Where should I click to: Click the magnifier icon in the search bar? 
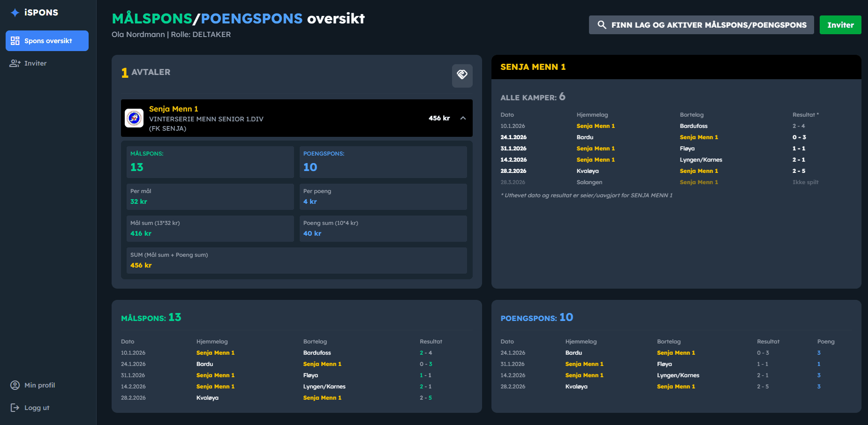click(602, 25)
